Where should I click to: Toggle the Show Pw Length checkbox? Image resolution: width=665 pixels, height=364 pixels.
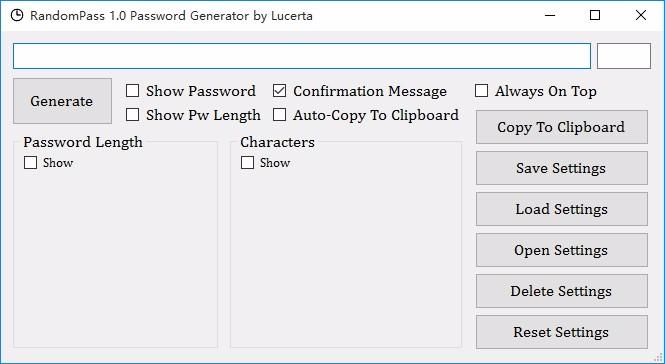[x=133, y=115]
